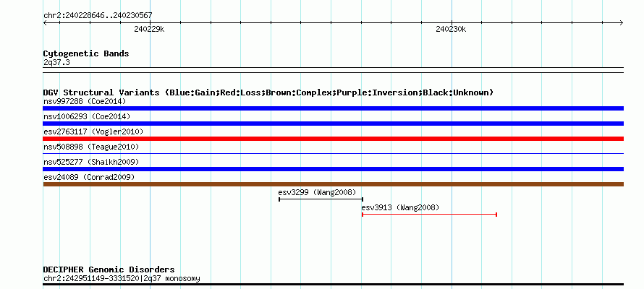Click the DGV Structural Variants track title
The image size is (644, 289).
pyautogui.click(x=268, y=92)
